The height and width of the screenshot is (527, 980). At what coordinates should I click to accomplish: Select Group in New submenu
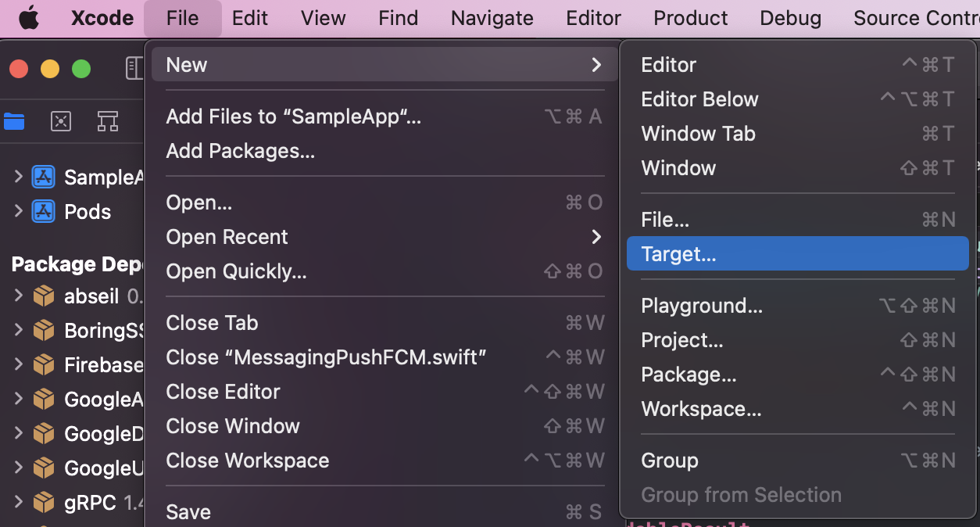798,461
